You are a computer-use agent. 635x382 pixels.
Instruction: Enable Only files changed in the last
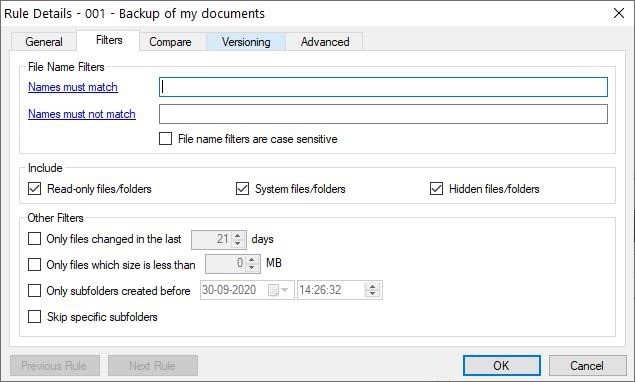[x=34, y=239]
